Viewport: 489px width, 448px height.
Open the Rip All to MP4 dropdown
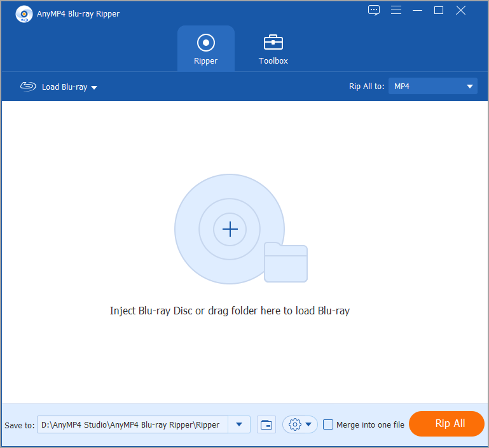pyautogui.click(x=432, y=86)
